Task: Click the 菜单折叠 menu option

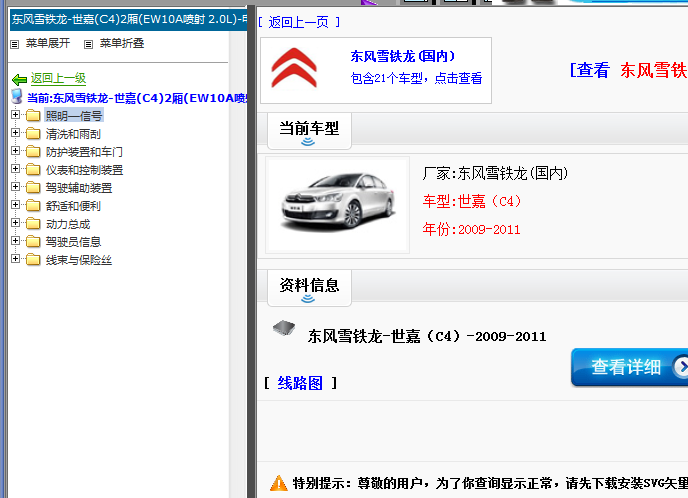Action: tap(122, 43)
